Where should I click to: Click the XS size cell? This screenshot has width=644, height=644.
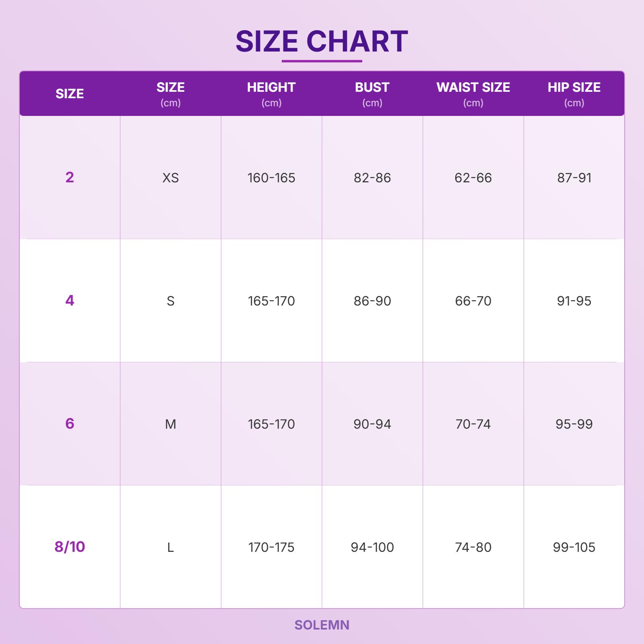click(170, 178)
